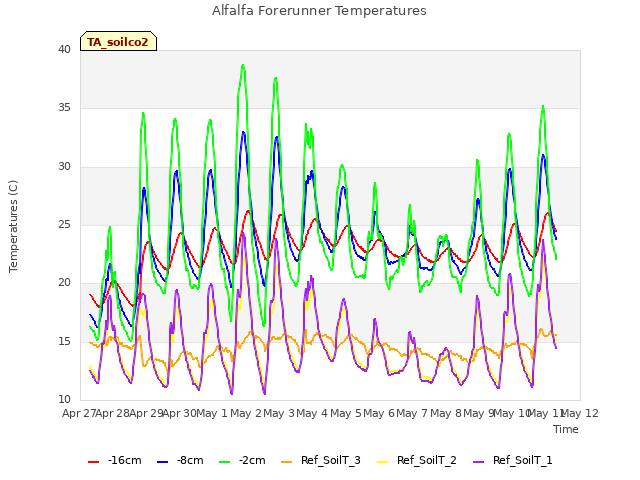The width and height of the screenshot is (640, 480).
Task: Click the May 3 x-axis label
Action: [x=279, y=413]
